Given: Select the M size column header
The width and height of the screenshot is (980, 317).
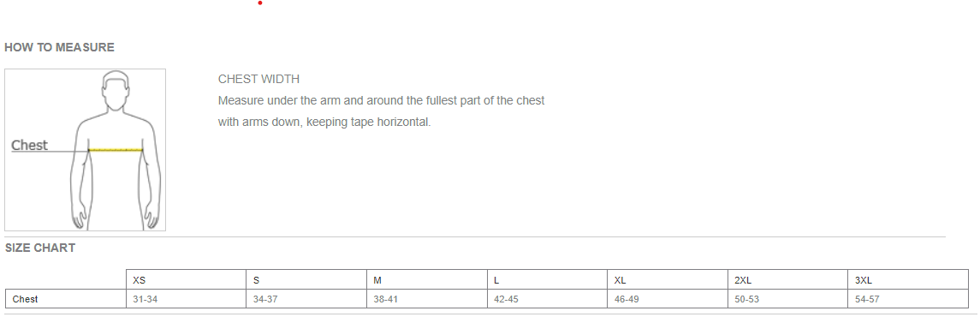Looking at the screenshot, I should tap(427, 280).
